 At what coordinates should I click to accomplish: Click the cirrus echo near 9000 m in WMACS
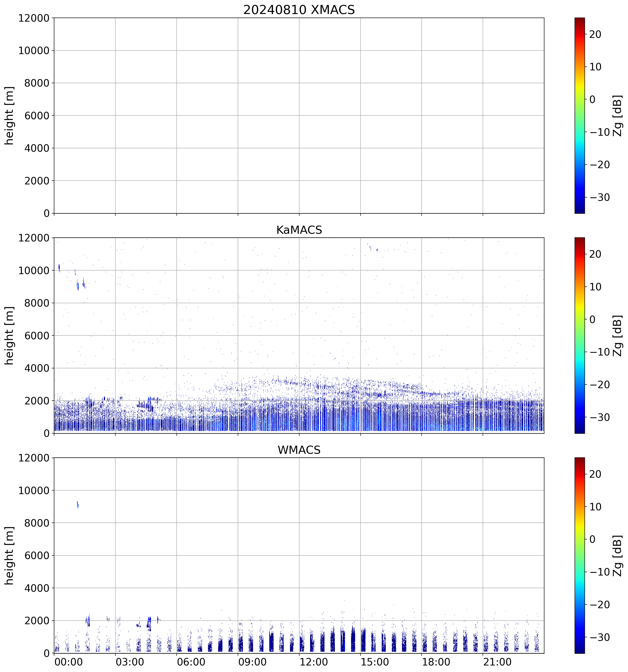click(x=78, y=505)
